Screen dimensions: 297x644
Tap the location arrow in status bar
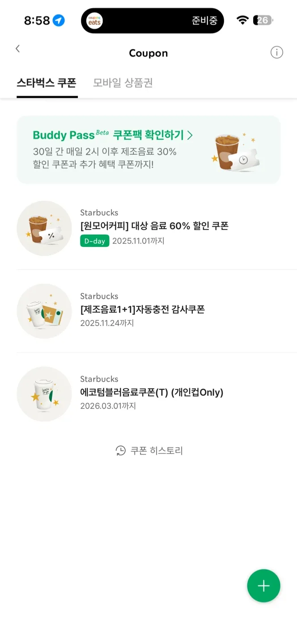[59, 21]
